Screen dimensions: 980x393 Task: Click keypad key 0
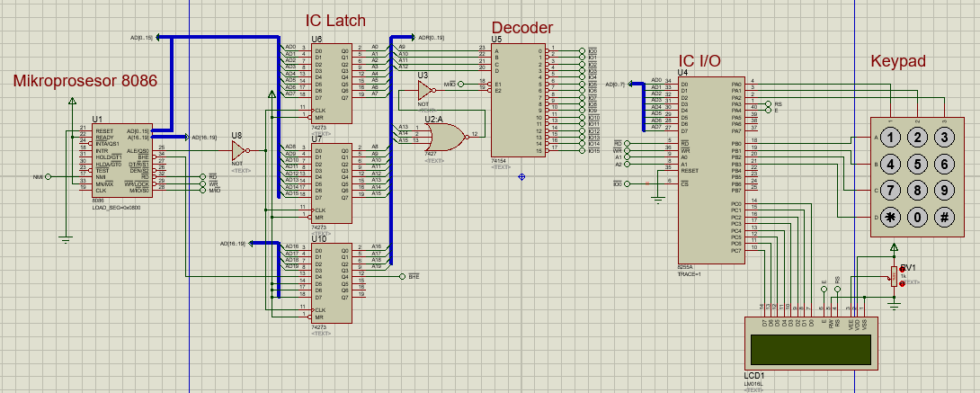[x=918, y=218]
